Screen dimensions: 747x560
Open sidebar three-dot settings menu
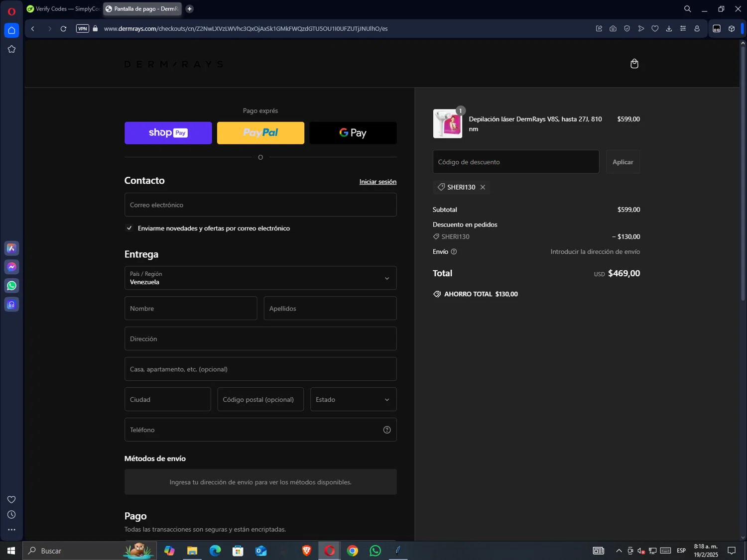pos(11,530)
